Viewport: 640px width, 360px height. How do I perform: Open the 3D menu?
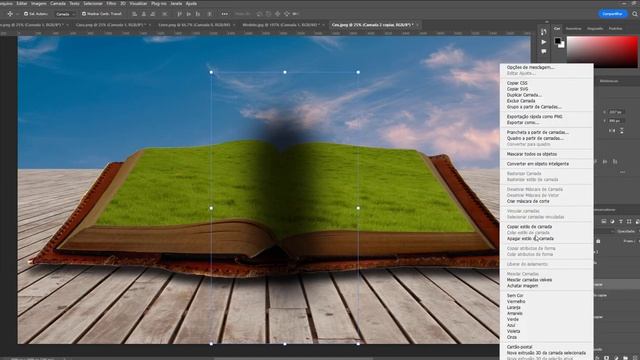pyautogui.click(x=123, y=3)
